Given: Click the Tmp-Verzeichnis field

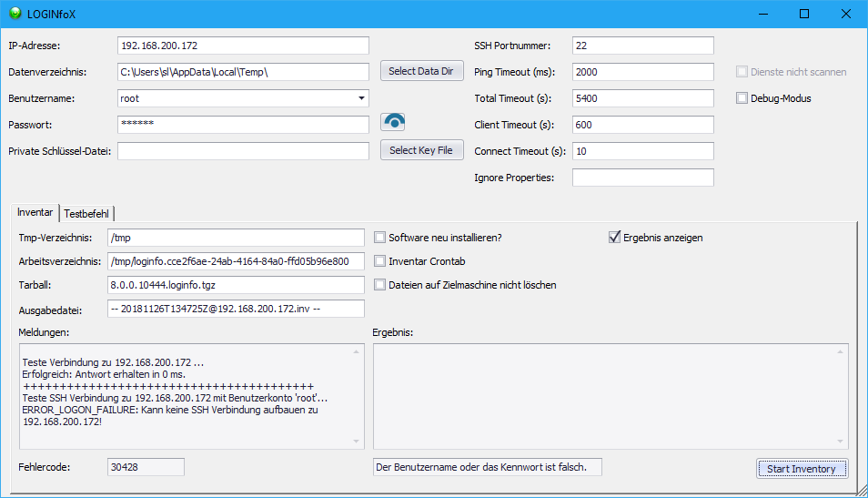Looking at the screenshot, I should [236, 238].
